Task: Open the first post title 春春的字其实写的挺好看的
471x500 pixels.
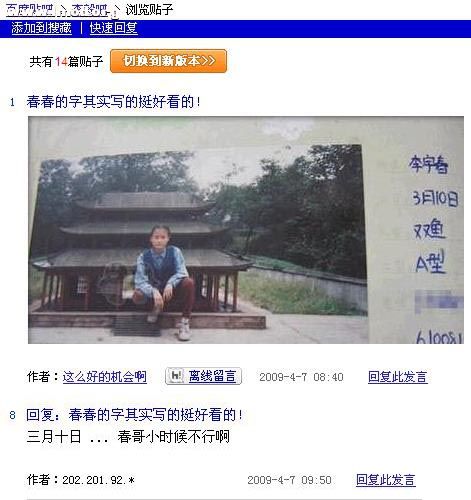Action: click(x=114, y=102)
